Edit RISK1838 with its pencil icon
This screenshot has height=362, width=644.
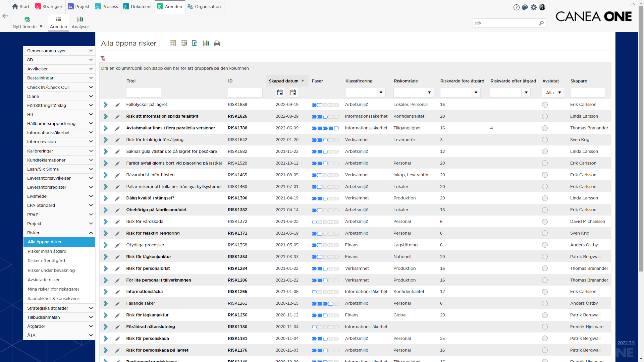[x=117, y=105]
